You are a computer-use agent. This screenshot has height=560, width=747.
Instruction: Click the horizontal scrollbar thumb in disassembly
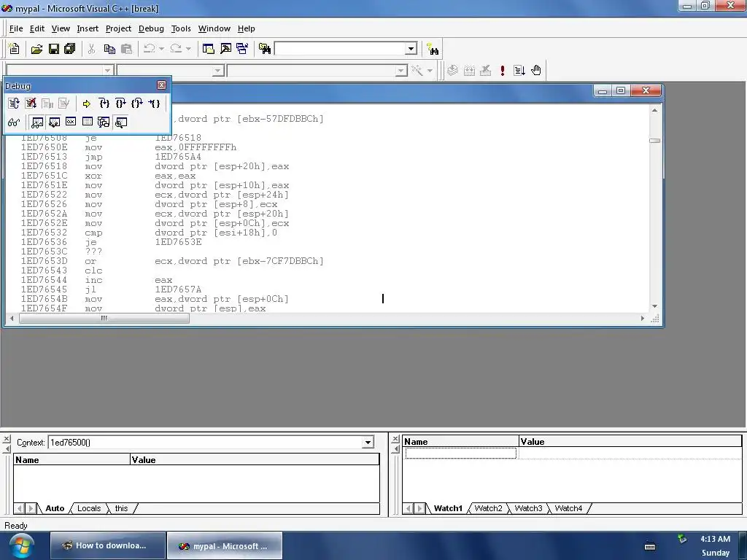(104, 319)
